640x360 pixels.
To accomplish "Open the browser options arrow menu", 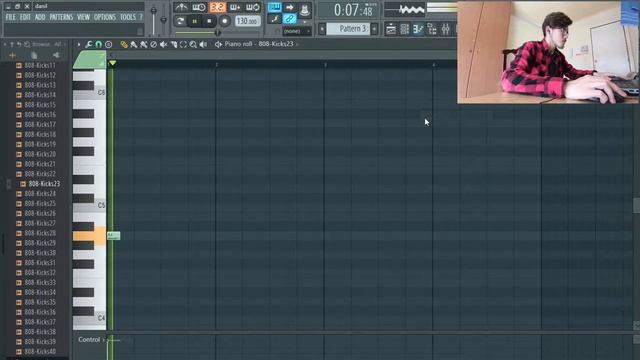I will click(x=5, y=44).
